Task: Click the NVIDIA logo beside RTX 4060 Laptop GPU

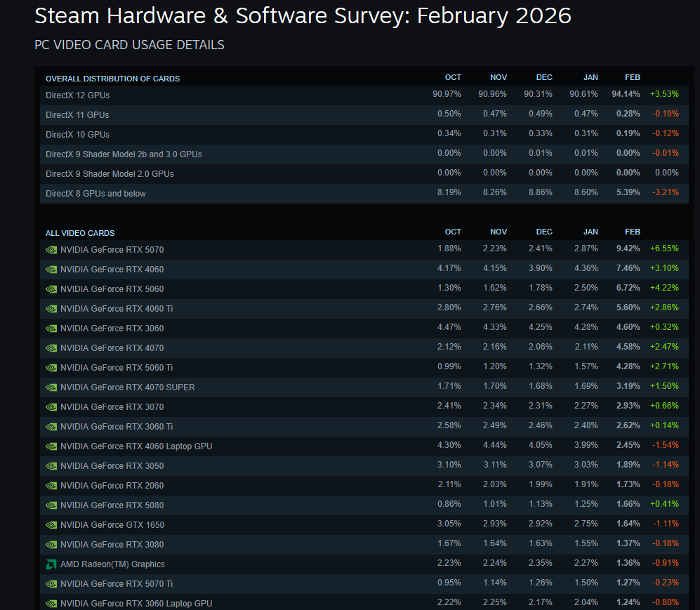Action: coord(51,446)
